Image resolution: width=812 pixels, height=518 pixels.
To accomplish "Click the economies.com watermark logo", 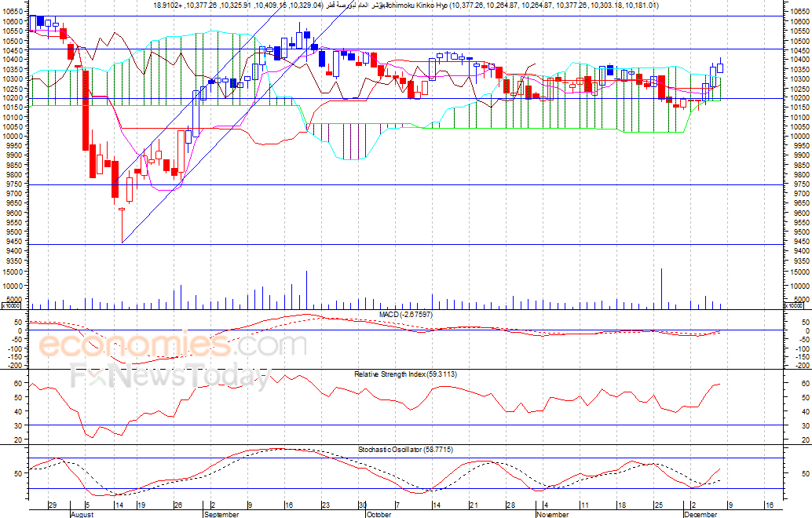I will 173,345.
